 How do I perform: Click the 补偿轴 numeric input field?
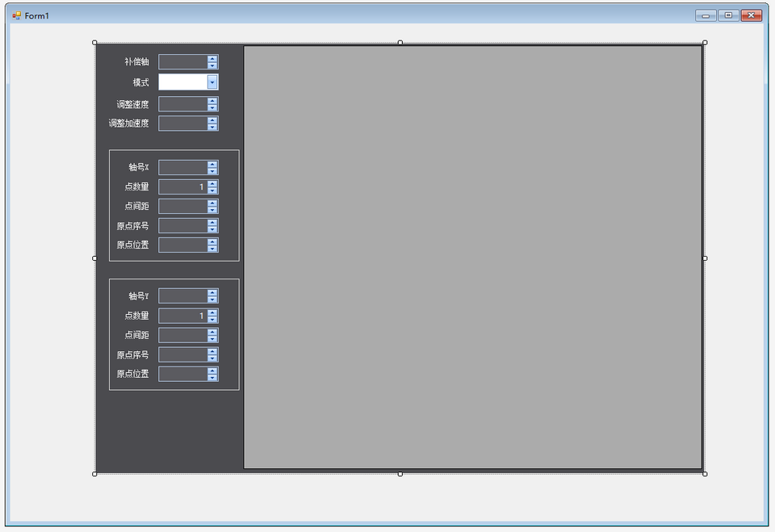tap(183, 62)
